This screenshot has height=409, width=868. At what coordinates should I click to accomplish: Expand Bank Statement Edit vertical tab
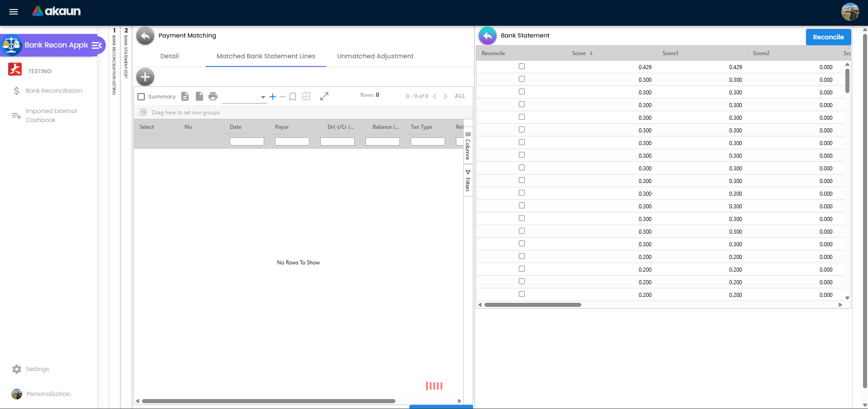(126, 53)
